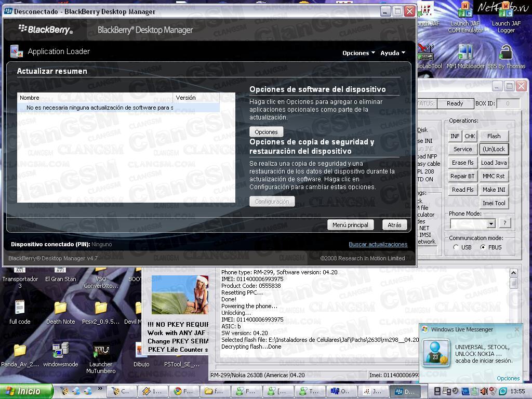Click Repair BT in JAF window

click(462, 176)
